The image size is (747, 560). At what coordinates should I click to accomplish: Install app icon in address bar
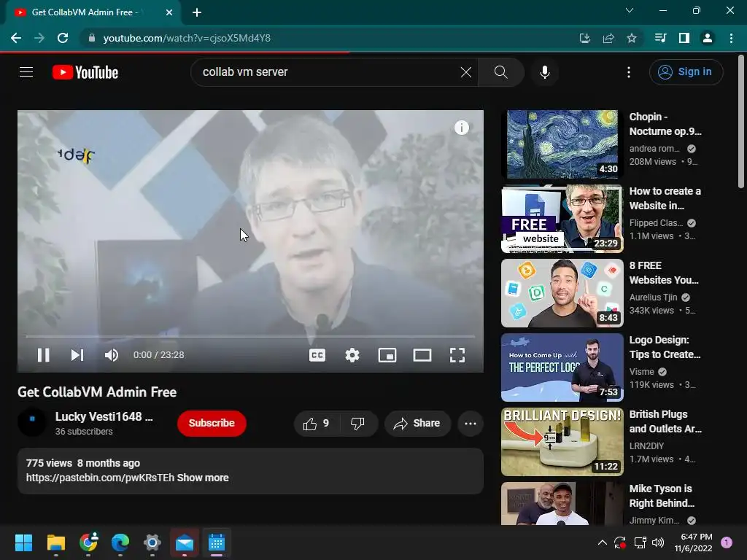(585, 38)
